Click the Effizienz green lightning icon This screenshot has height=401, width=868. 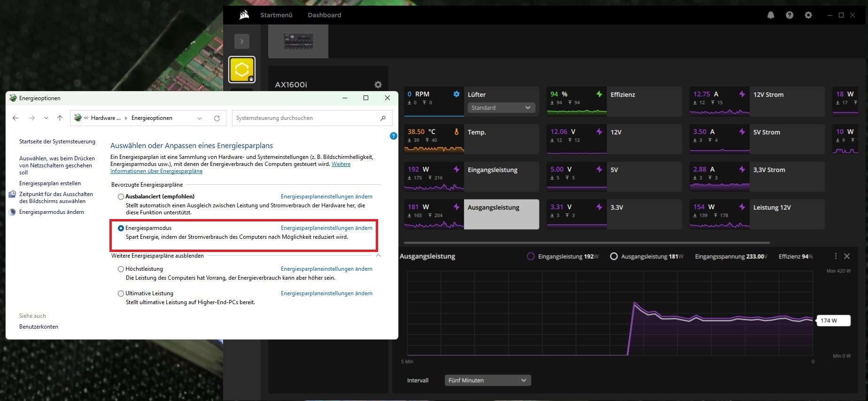(599, 94)
